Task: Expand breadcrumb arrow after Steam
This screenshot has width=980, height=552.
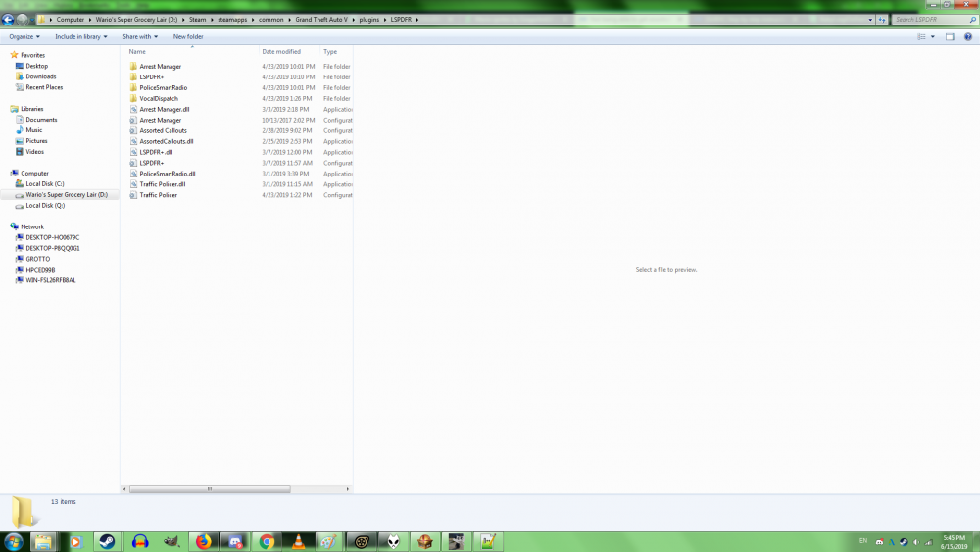Action: [x=212, y=20]
